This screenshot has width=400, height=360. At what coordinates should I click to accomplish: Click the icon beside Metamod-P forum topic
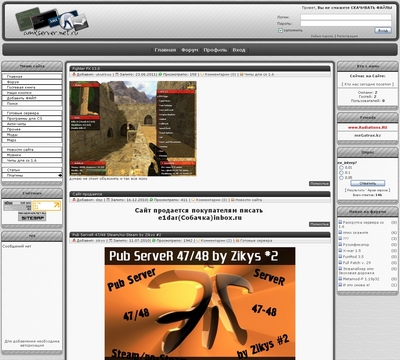340,279
